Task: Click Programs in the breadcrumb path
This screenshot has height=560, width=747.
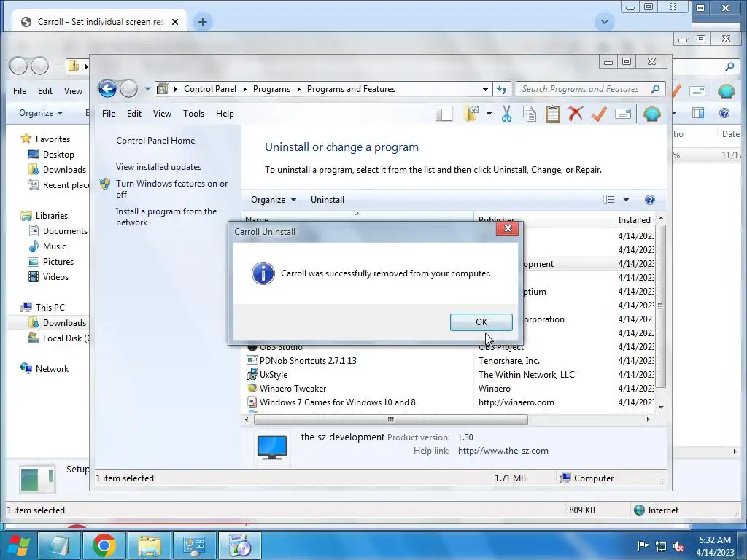Action: pos(271,89)
